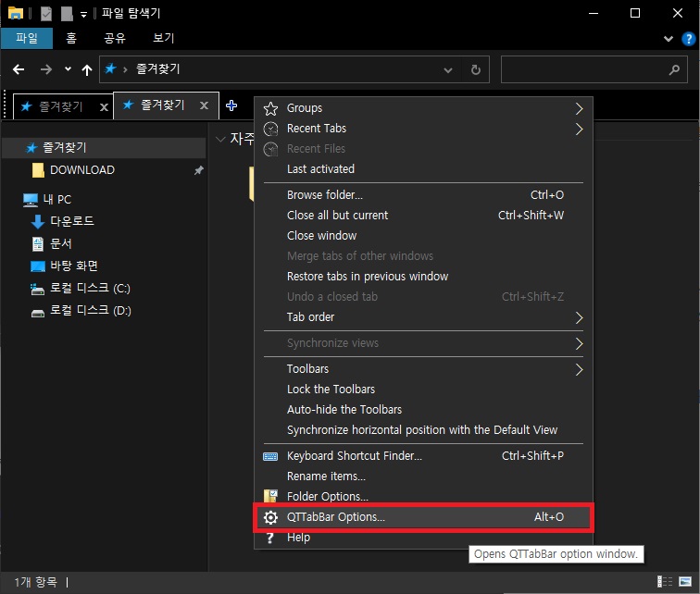Click the Folder Options icon
The image size is (700, 594).
tap(270, 496)
